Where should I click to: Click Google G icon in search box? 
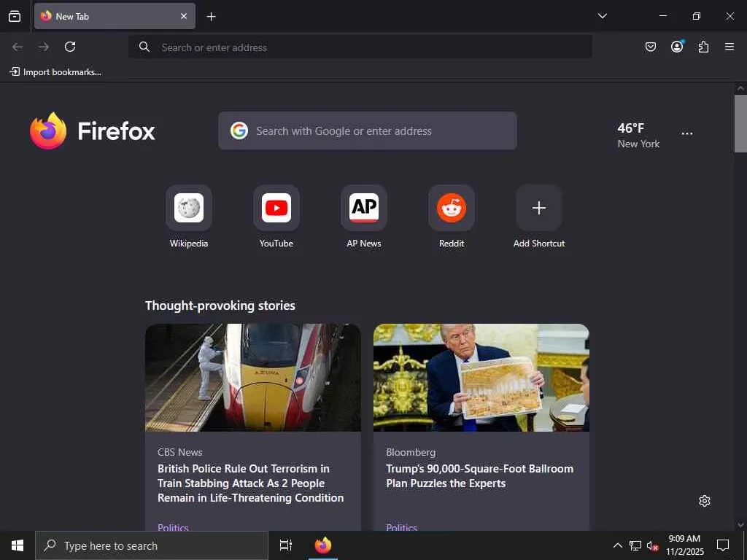tap(239, 131)
